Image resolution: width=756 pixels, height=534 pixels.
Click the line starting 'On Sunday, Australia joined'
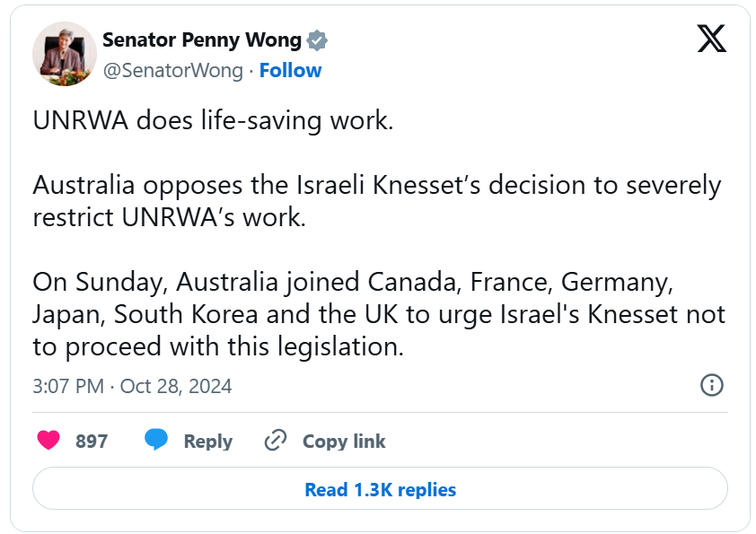(353, 282)
